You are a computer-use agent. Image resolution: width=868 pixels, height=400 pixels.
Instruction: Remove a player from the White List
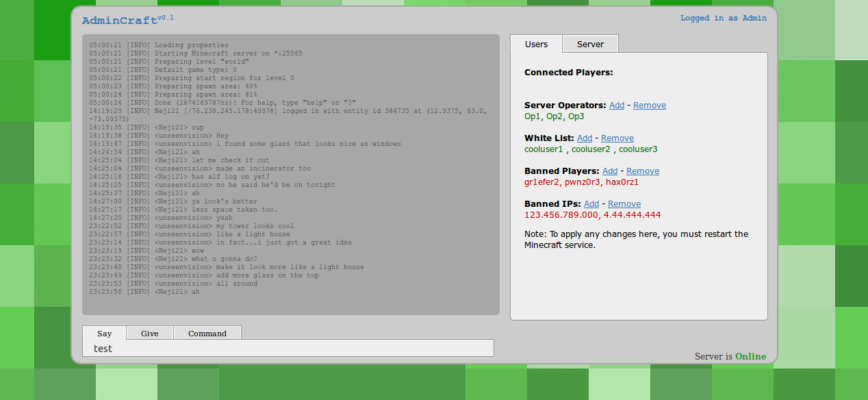pos(617,138)
